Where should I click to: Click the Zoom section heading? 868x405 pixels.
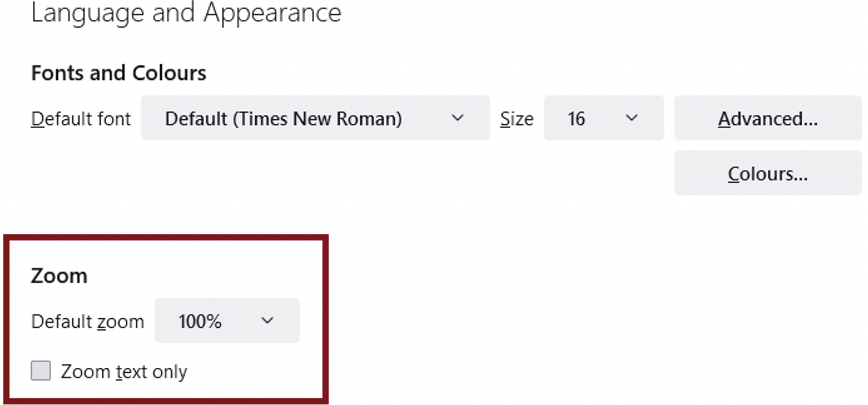(59, 276)
